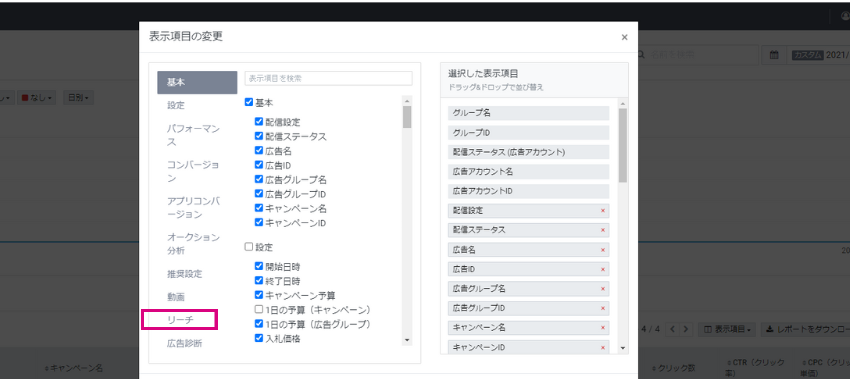Uncheck 1日の予算（広告グループ） checkbox
This screenshot has height=379, width=850.
[259, 324]
